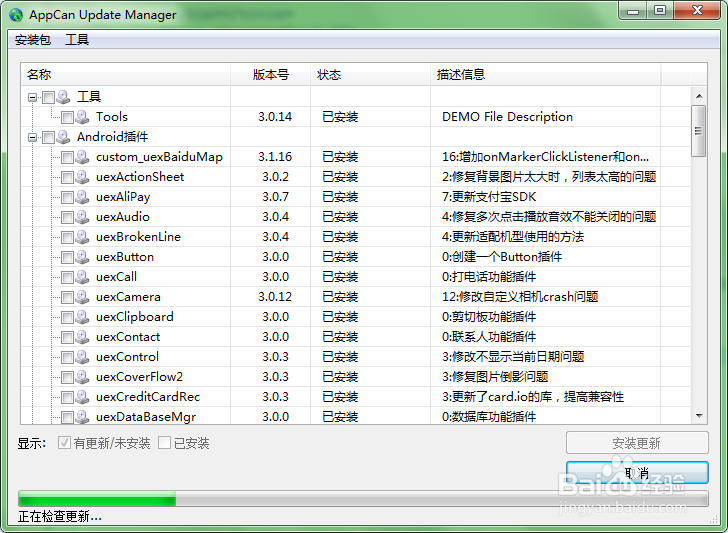Click the package icon for uexContact
The height and width of the screenshot is (533, 728).
82,337
